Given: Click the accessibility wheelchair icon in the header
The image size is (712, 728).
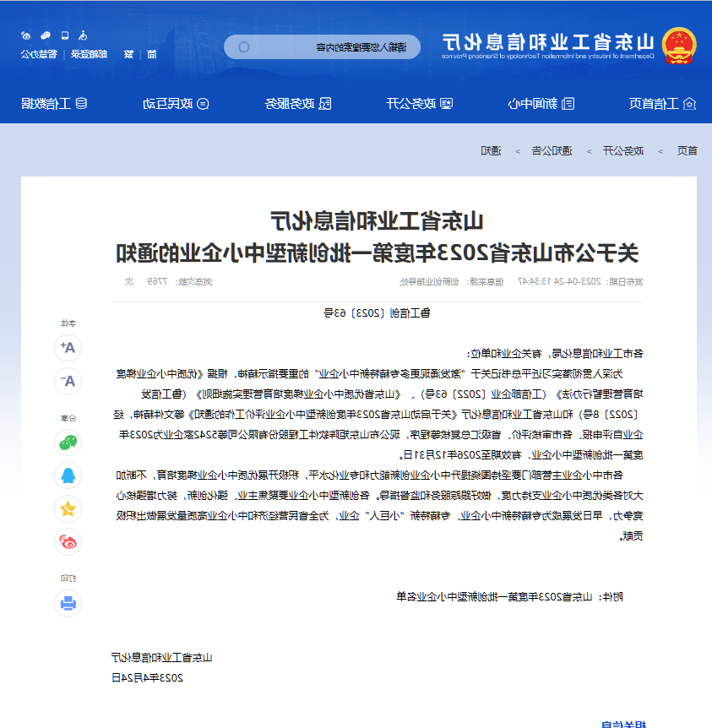Looking at the screenshot, I should coord(83,35).
